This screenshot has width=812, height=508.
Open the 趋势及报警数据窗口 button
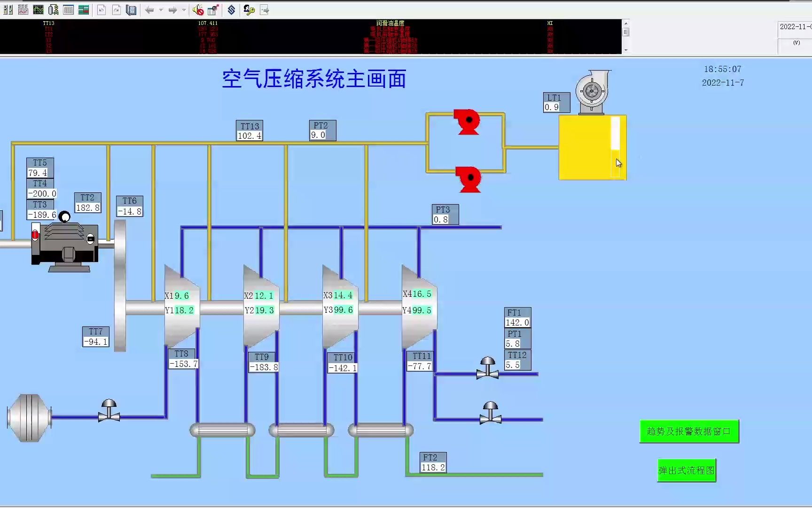(689, 431)
